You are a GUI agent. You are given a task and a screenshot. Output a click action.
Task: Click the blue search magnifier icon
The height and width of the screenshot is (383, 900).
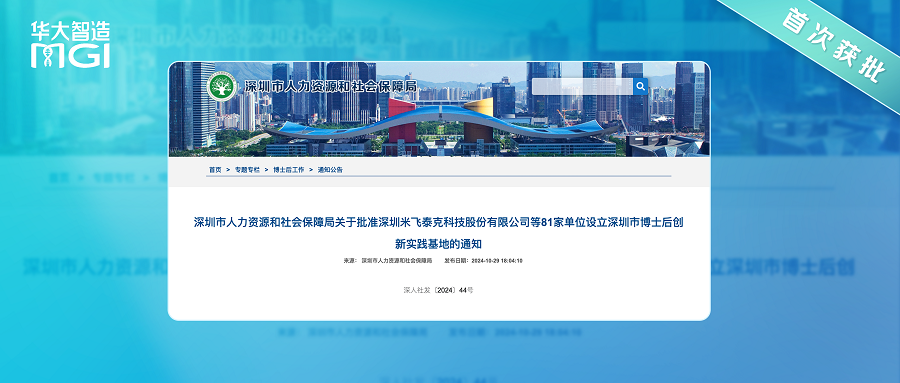pos(641,87)
